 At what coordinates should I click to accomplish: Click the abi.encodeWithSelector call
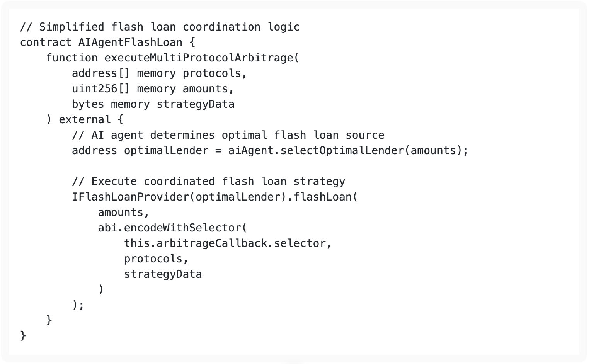click(172, 228)
